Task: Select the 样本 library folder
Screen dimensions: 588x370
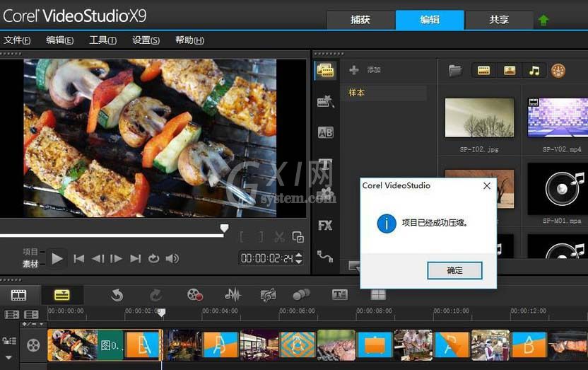Action: point(384,93)
